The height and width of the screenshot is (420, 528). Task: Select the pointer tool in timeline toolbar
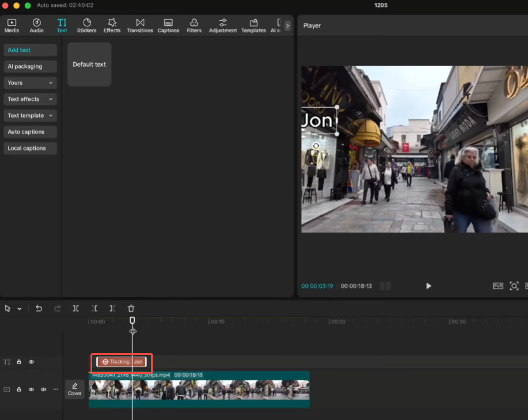pyautogui.click(x=7, y=308)
